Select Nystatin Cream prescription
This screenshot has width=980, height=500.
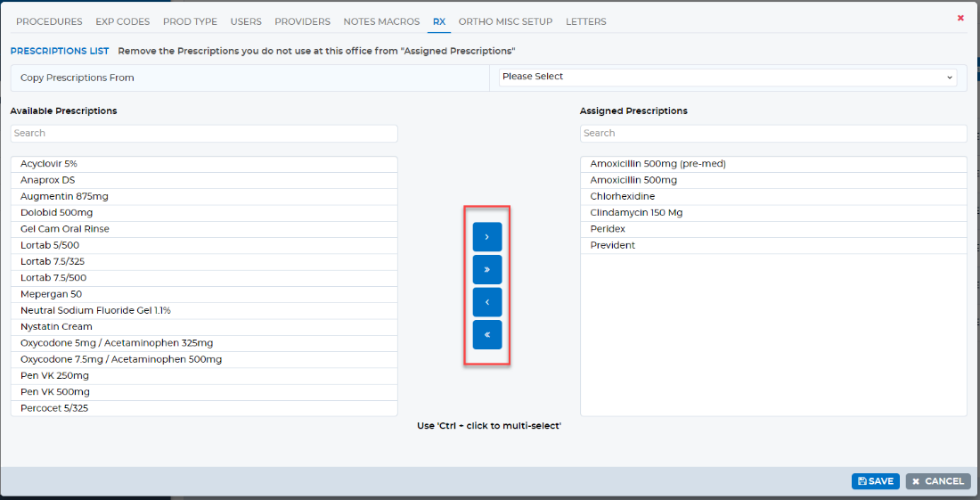click(x=204, y=326)
